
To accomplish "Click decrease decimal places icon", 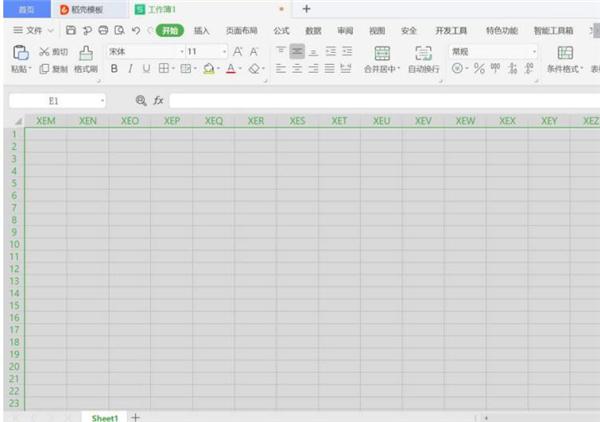I will (529, 68).
